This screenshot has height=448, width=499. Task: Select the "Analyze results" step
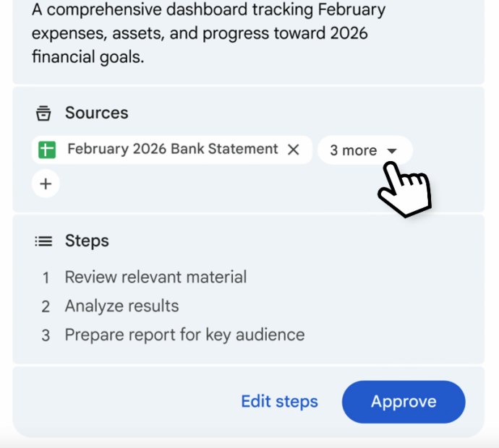click(121, 306)
